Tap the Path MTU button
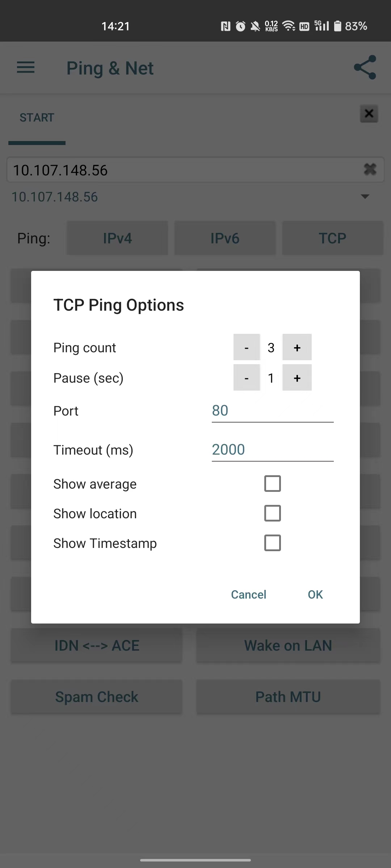 [288, 697]
